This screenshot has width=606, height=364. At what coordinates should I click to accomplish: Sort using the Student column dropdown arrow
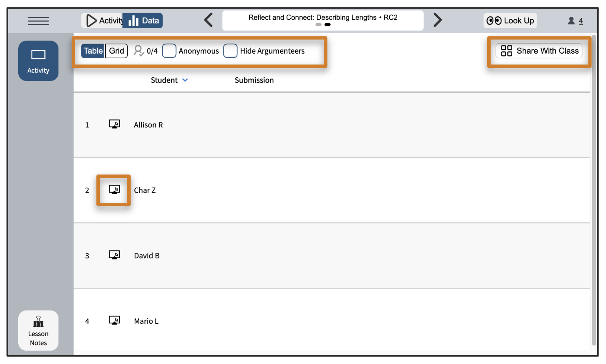185,80
